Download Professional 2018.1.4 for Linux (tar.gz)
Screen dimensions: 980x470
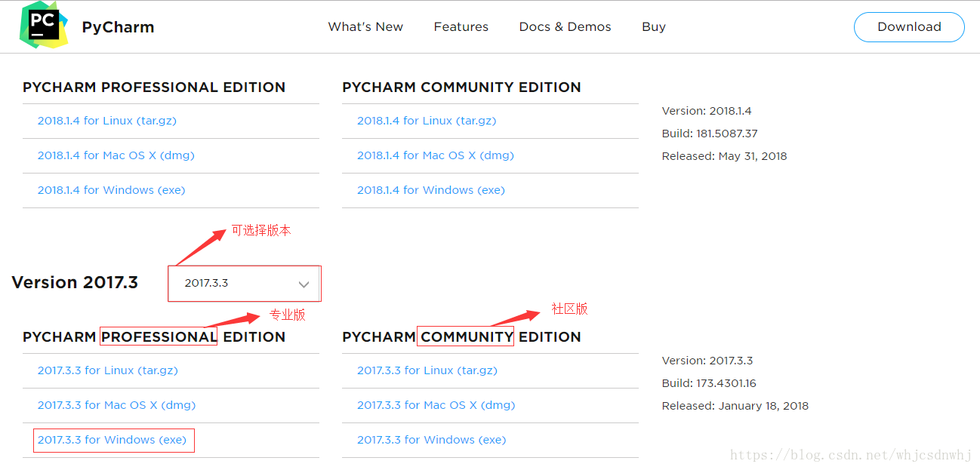tap(107, 121)
